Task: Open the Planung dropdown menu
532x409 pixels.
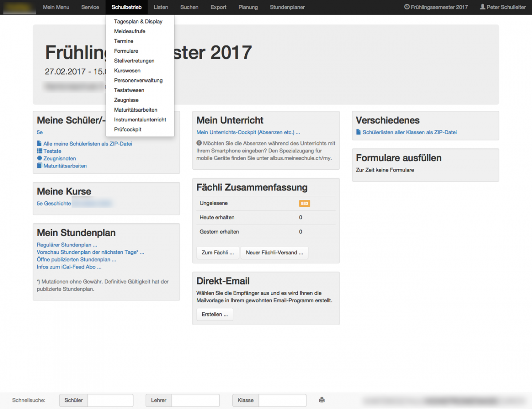Action: click(x=248, y=7)
